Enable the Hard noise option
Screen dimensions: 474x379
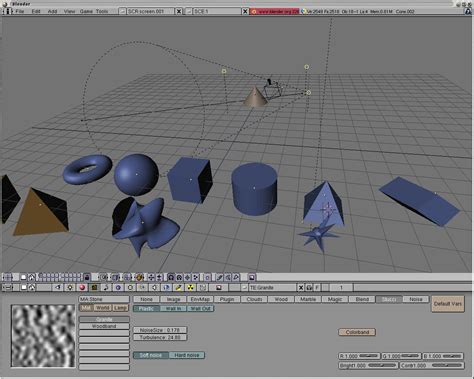point(187,355)
